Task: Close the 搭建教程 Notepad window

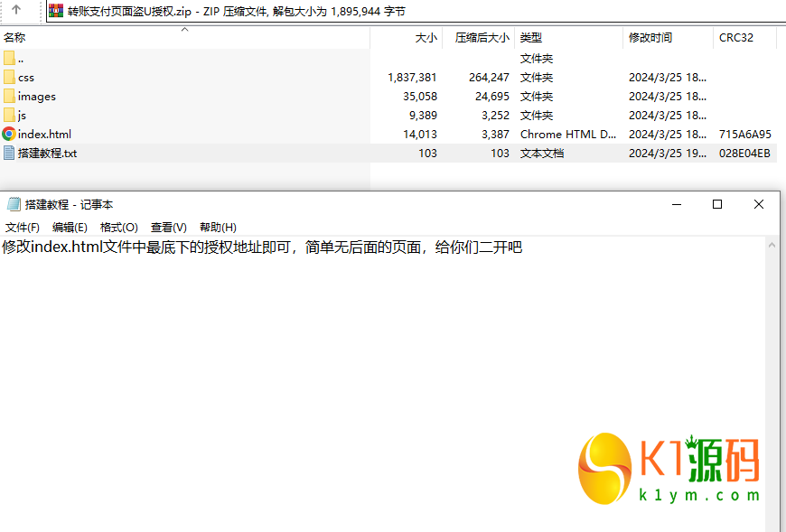Action: (759, 204)
